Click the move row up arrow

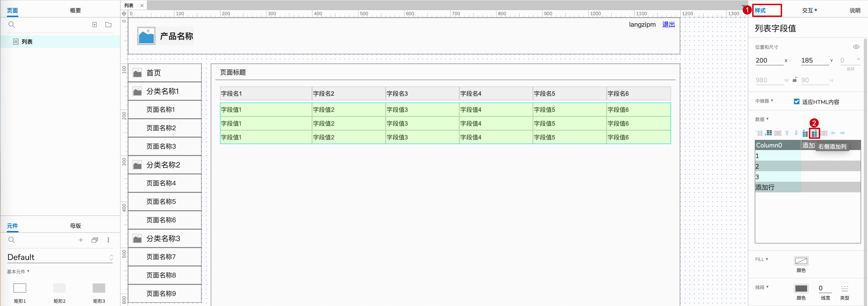click(x=787, y=133)
